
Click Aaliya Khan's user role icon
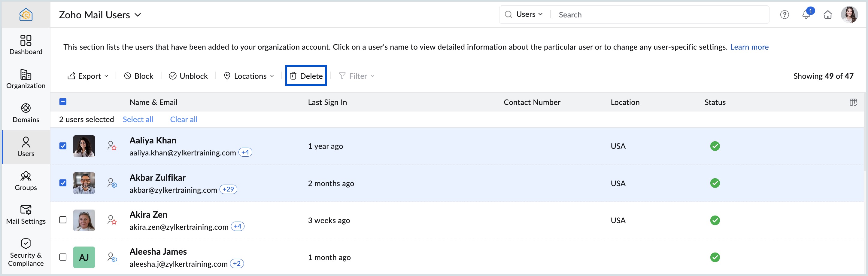[x=112, y=146]
